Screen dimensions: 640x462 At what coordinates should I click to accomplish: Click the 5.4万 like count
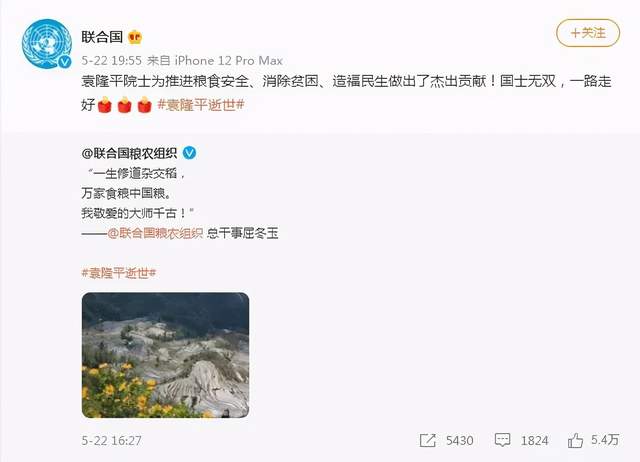point(605,440)
